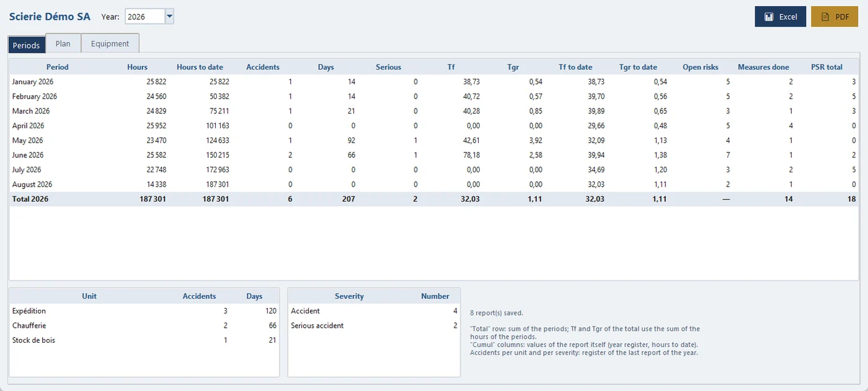This screenshot has width=868, height=391.
Task: Switch to the Plan tab
Action: pyautogui.click(x=63, y=44)
